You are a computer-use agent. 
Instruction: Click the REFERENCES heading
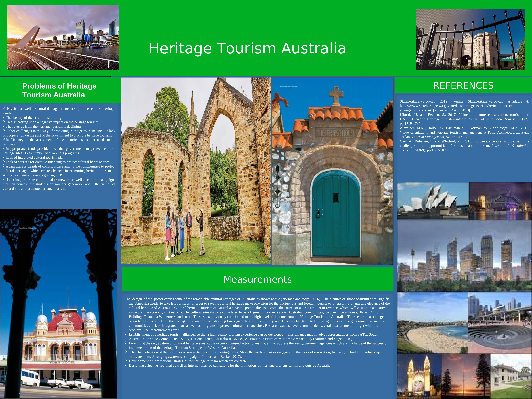463,85
